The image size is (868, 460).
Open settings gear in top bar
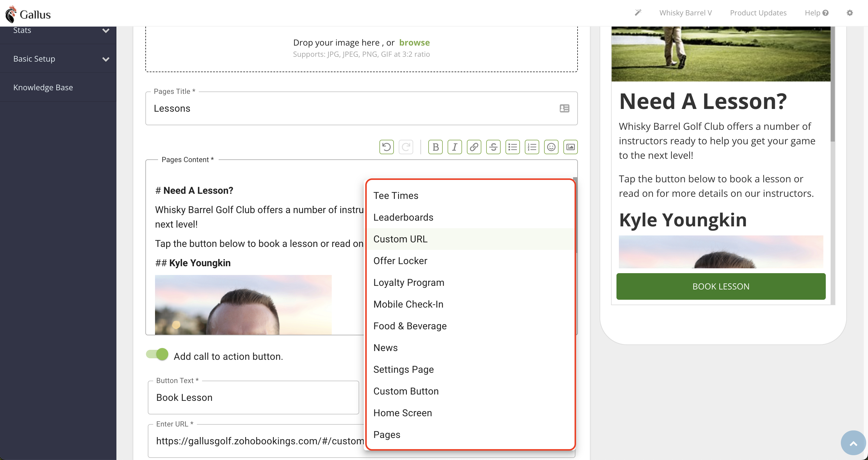(x=850, y=13)
